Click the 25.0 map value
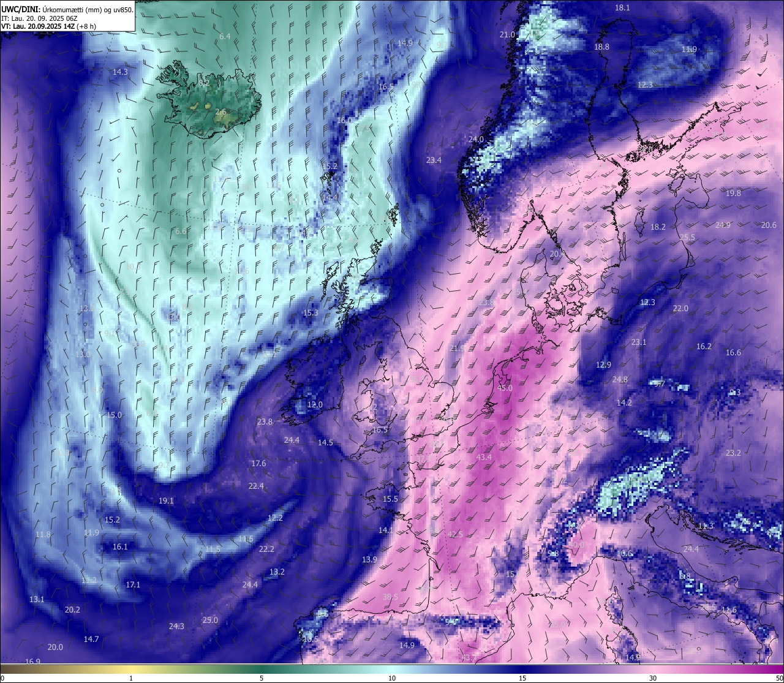This screenshot has height=683, width=784. tap(210, 620)
